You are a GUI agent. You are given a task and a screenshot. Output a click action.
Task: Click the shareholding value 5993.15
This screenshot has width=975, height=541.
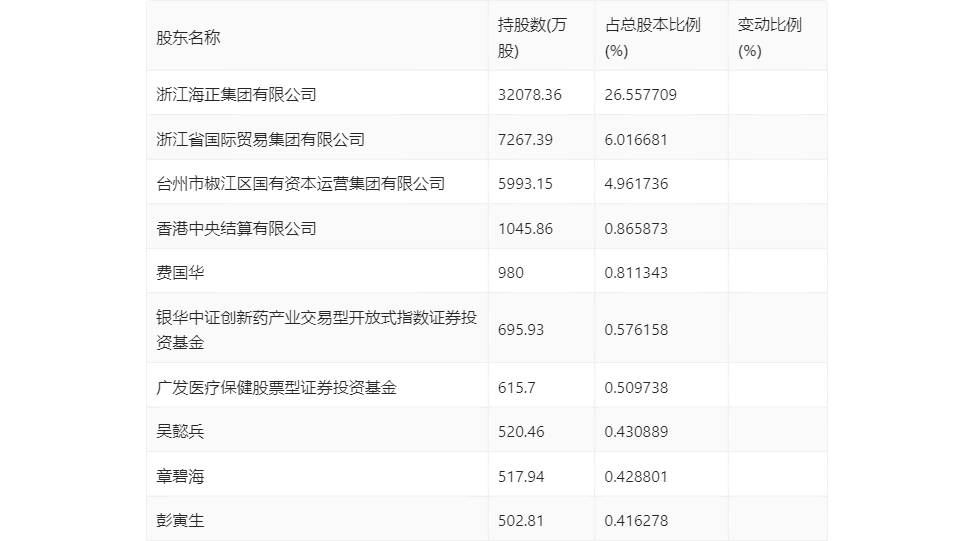tap(525, 183)
